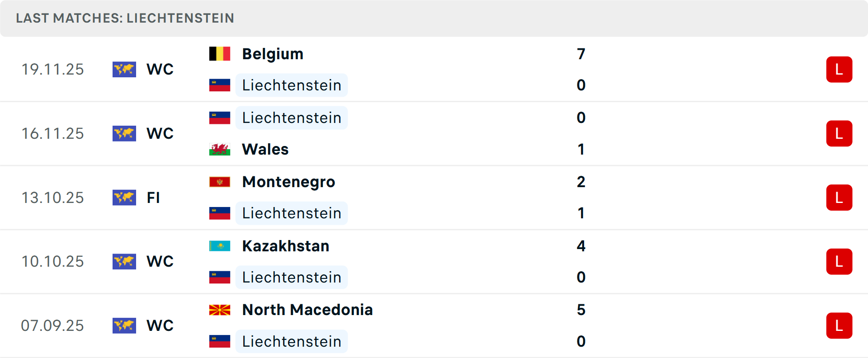Click the FI competition globe icon
Image resolution: width=868 pixels, height=358 pixels.
[124, 198]
